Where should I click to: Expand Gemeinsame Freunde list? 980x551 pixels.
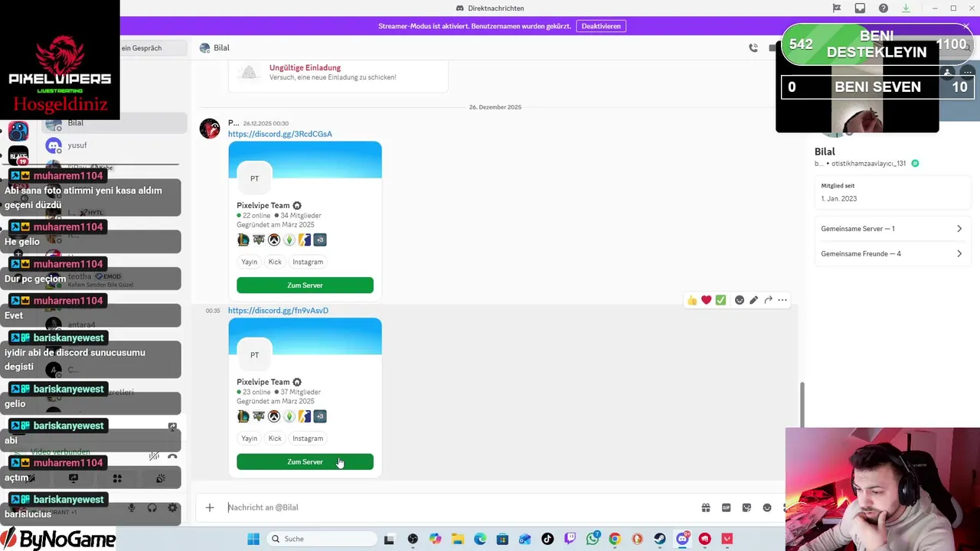point(891,253)
